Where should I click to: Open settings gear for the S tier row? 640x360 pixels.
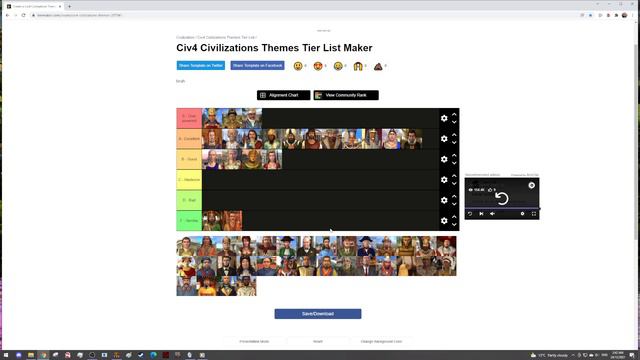(x=444, y=118)
